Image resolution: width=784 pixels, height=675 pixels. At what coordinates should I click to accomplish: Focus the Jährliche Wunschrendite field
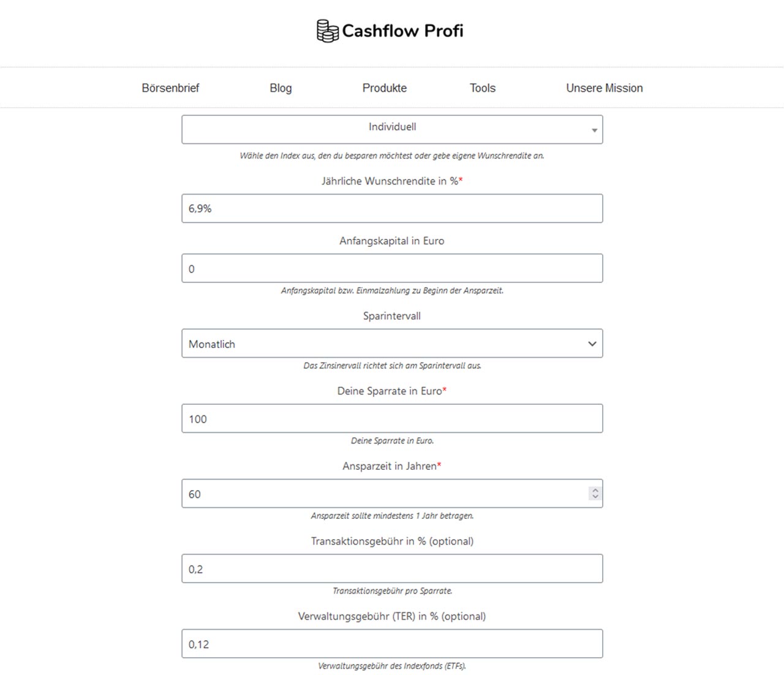point(392,208)
